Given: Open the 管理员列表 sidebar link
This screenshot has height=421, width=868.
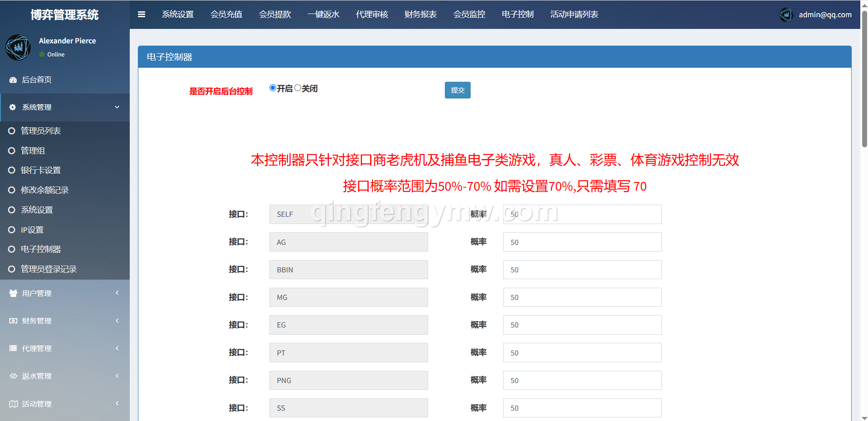Looking at the screenshot, I should 41,131.
